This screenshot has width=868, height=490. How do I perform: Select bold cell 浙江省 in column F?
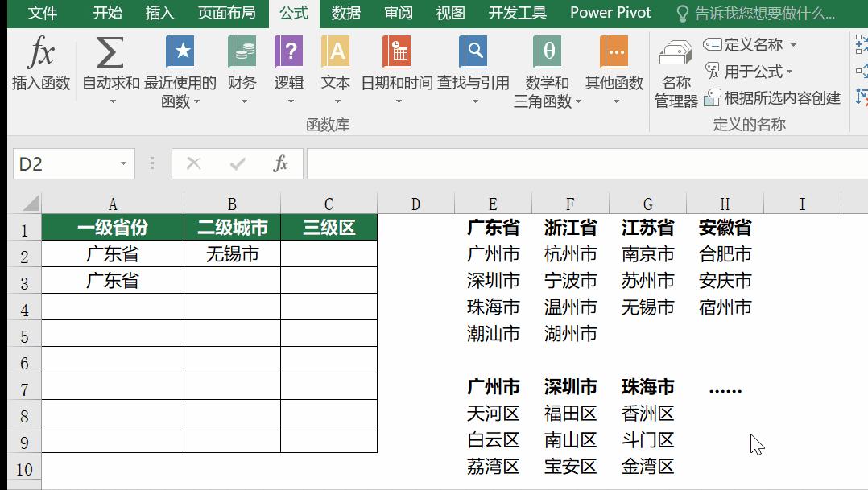pos(570,228)
